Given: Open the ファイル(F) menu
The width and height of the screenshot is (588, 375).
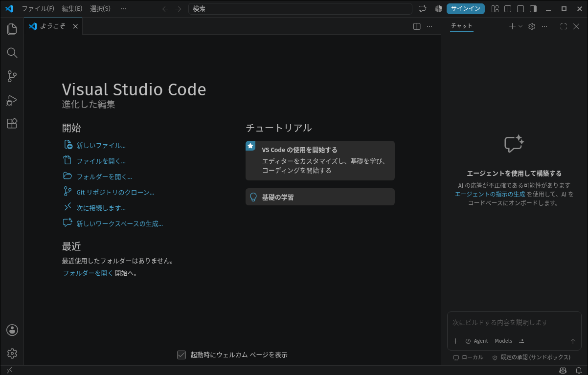Looking at the screenshot, I should click(x=38, y=9).
